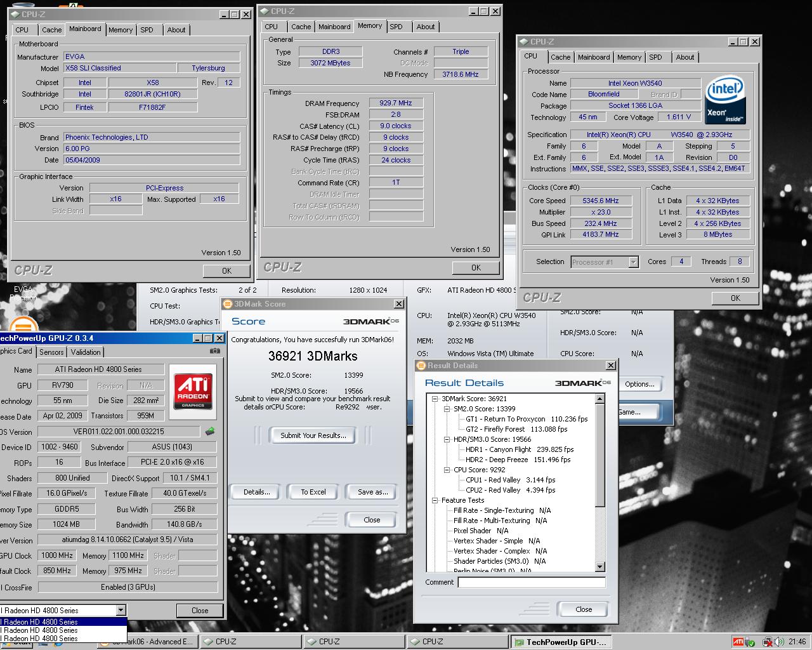
Task: Collapse the 3DMark Score tree node
Action: coord(435,399)
